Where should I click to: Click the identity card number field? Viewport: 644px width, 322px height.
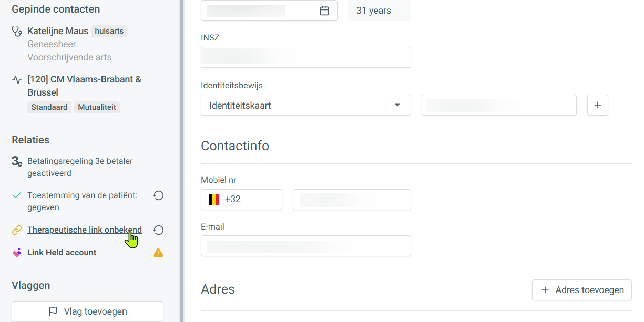tap(499, 105)
